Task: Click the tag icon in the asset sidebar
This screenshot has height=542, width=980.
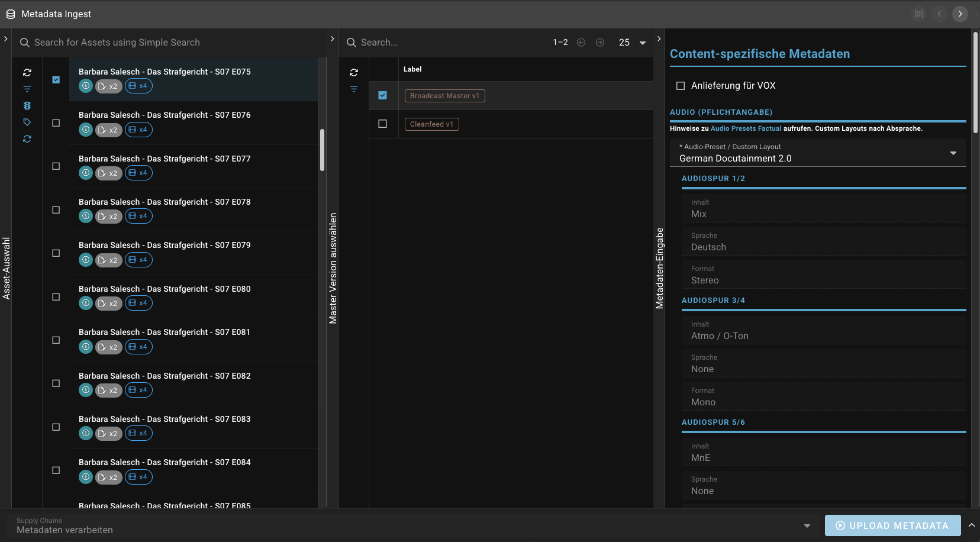Action: [27, 122]
